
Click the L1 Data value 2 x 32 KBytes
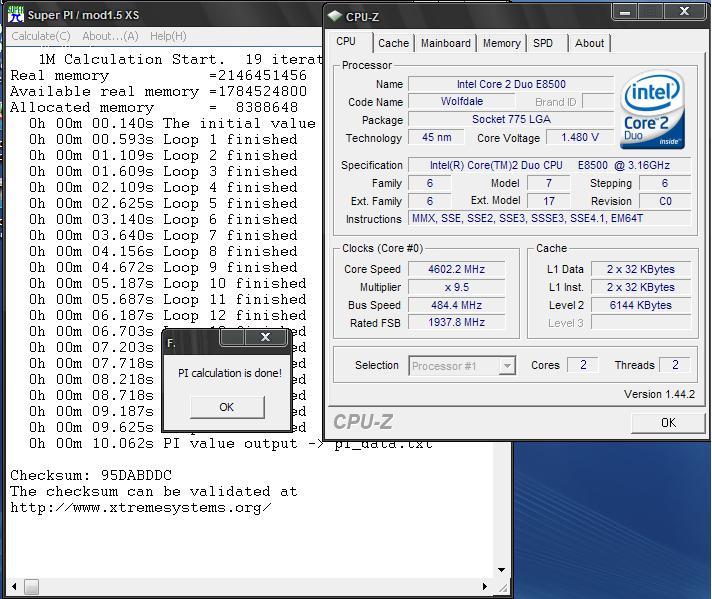click(641, 269)
